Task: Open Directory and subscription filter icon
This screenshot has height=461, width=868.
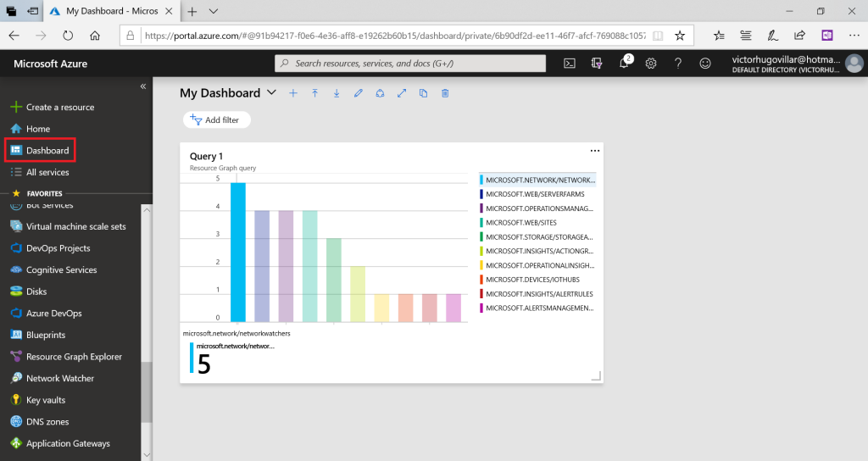Action: click(596, 63)
